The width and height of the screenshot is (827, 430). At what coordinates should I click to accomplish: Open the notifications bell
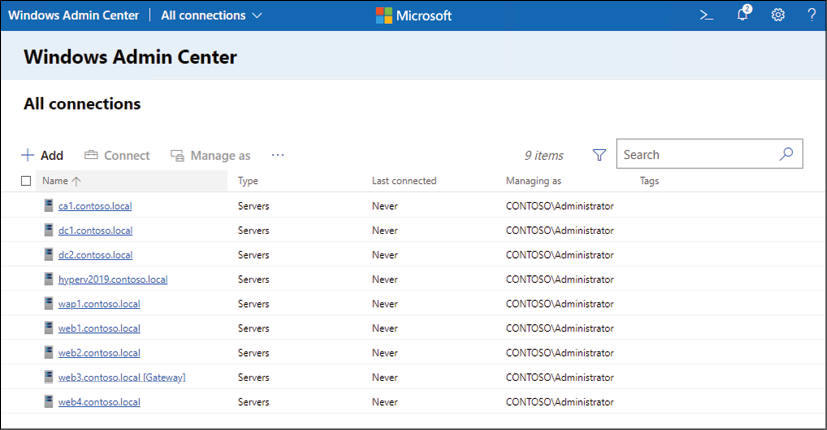[x=744, y=13]
